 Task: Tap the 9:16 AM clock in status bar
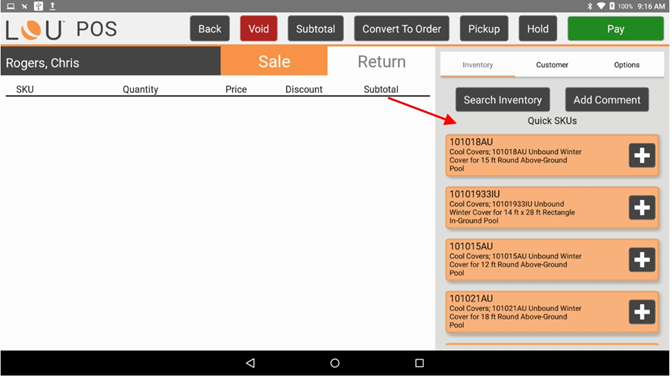(x=651, y=6)
